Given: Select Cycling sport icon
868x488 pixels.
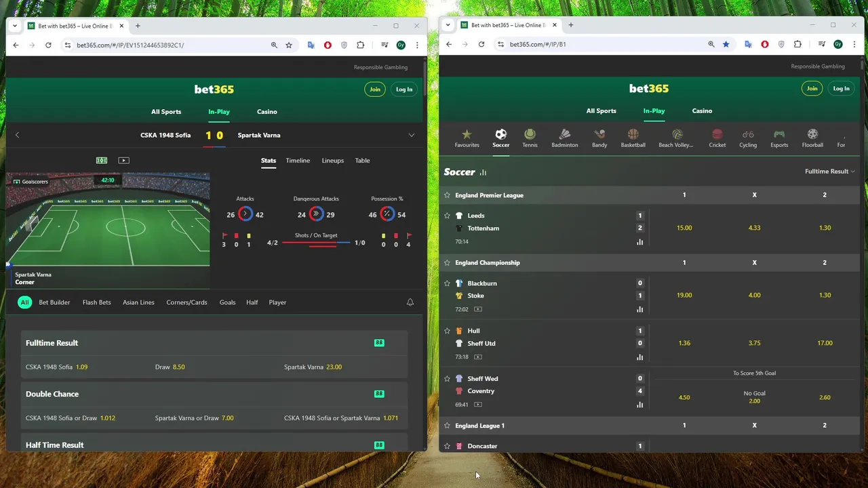Looking at the screenshot, I should [x=748, y=134].
